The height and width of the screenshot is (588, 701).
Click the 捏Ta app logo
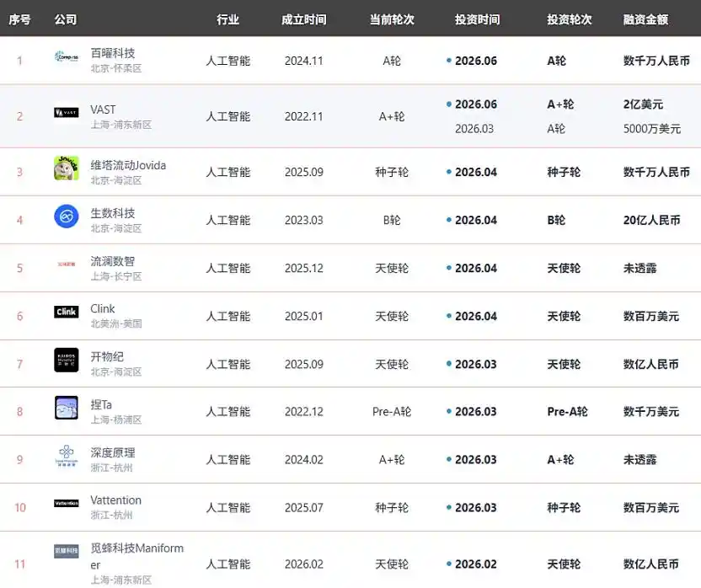coord(67,408)
